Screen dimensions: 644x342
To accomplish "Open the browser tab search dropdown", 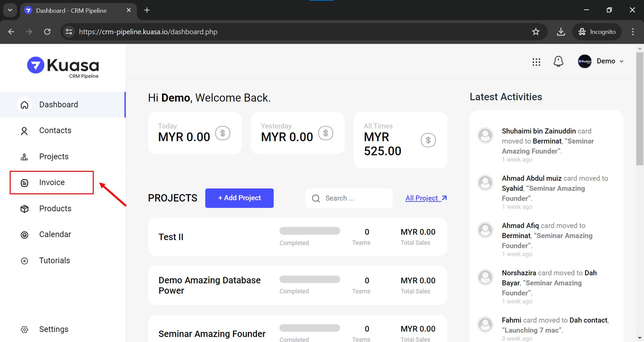I will pos(10,10).
